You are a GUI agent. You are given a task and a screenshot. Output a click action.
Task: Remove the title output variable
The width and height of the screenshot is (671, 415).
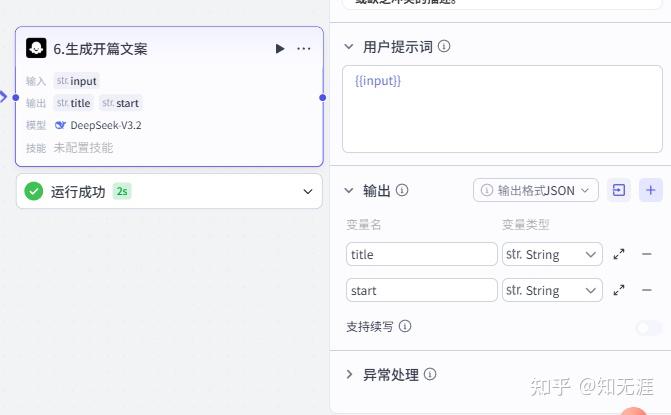pos(647,254)
